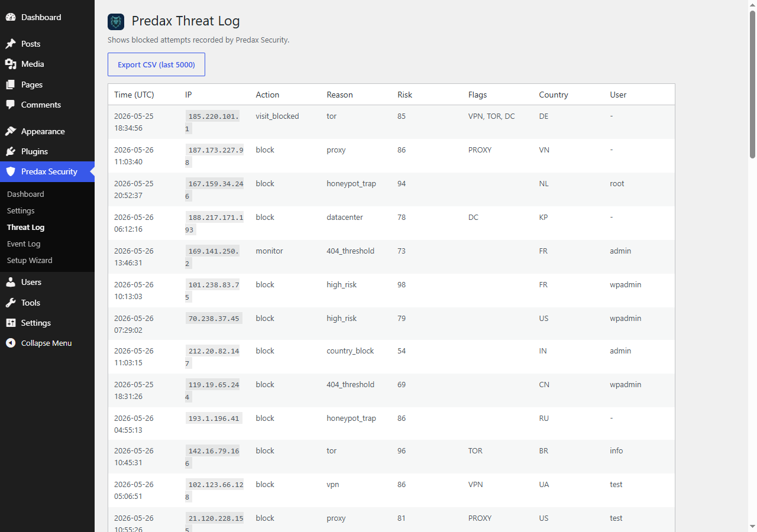Click the Pages icon in sidebar
This screenshot has height=532, width=757.
[11, 85]
